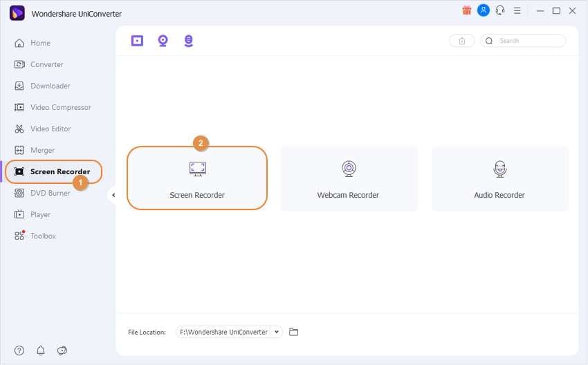This screenshot has width=588, height=365.
Task: Click the search magnifier icon
Action: coord(489,41)
